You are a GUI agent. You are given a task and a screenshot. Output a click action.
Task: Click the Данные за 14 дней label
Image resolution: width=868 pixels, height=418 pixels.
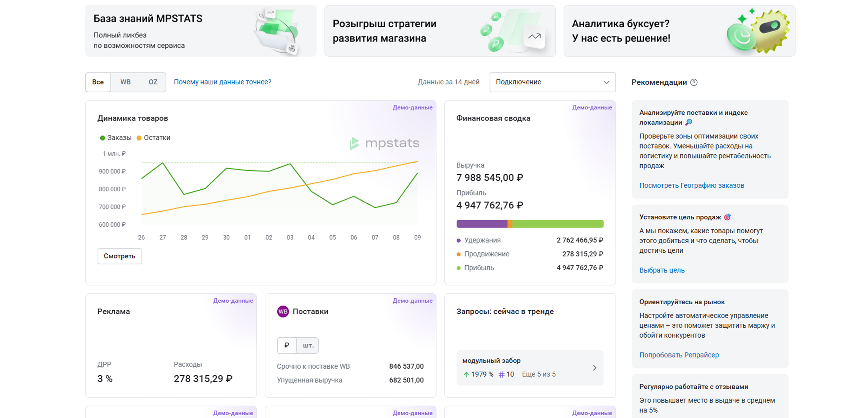click(449, 82)
